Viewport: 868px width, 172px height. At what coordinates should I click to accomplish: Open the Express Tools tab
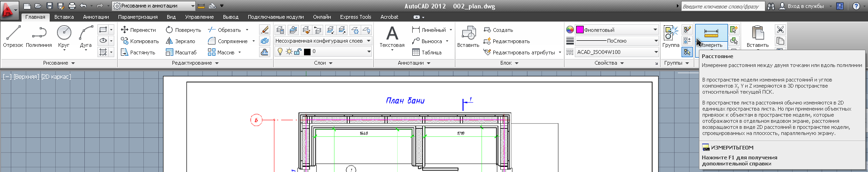[356, 17]
